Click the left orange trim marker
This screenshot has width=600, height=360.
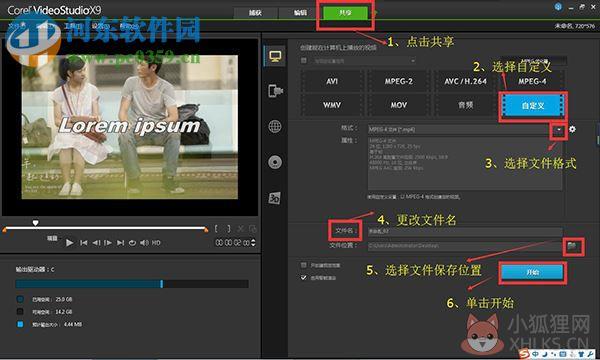click(4, 230)
